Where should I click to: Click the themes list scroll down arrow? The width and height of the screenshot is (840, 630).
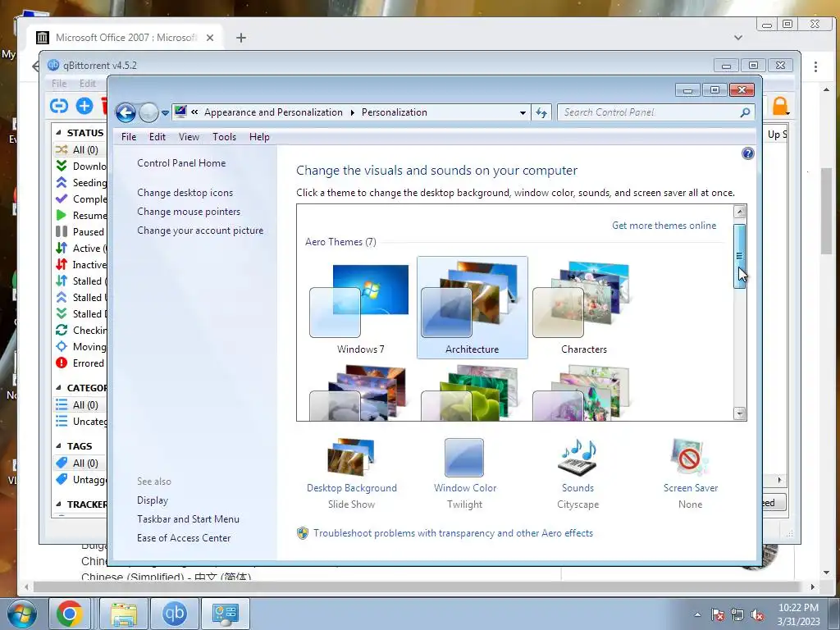click(x=740, y=413)
